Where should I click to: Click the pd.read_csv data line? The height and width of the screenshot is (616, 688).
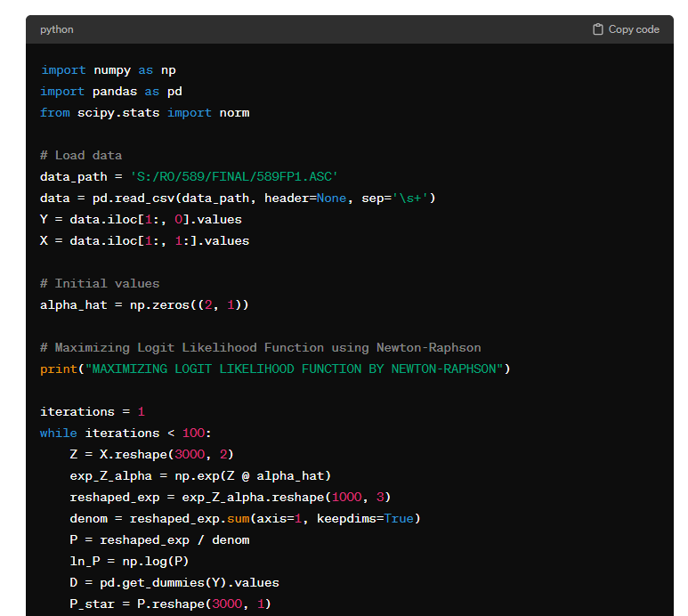238,199
